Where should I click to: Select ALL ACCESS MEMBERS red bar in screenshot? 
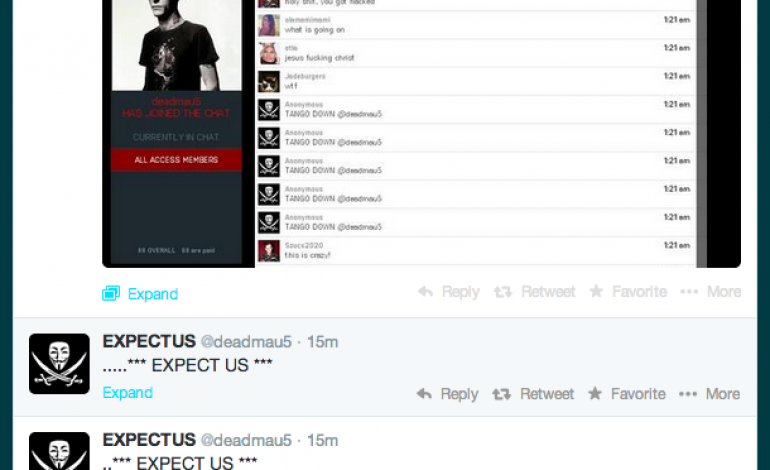point(176,160)
